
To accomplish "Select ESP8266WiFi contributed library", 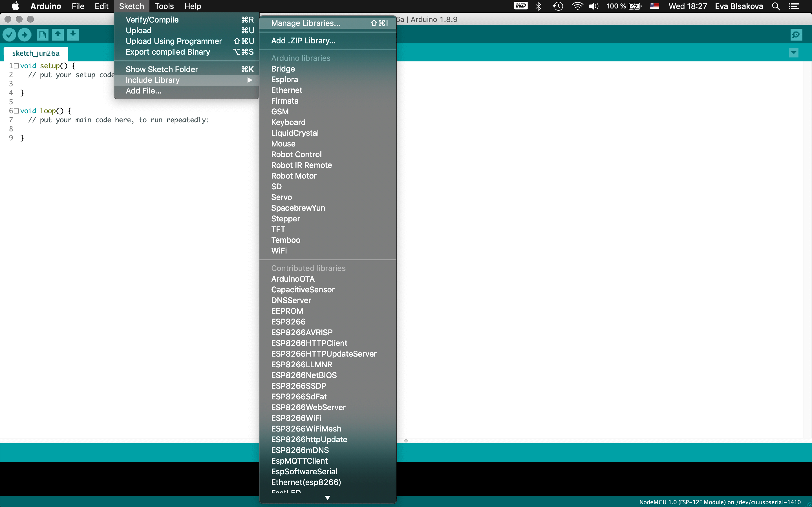I will point(296,418).
